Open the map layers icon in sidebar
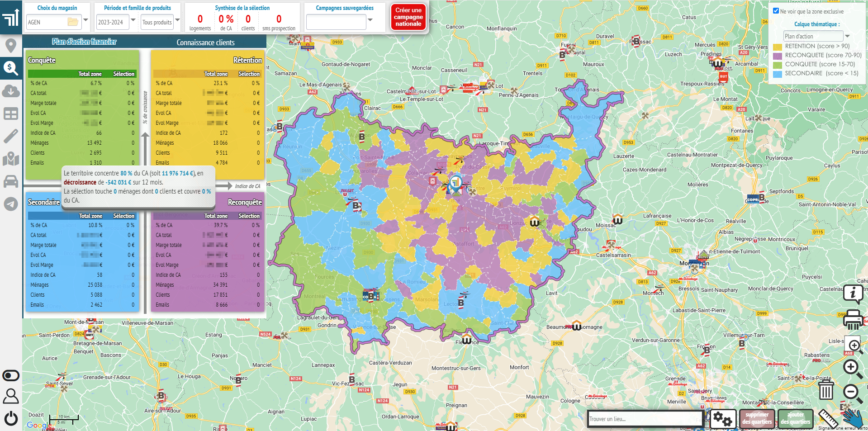Viewport: 868px width, 431px height. tap(11, 159)
